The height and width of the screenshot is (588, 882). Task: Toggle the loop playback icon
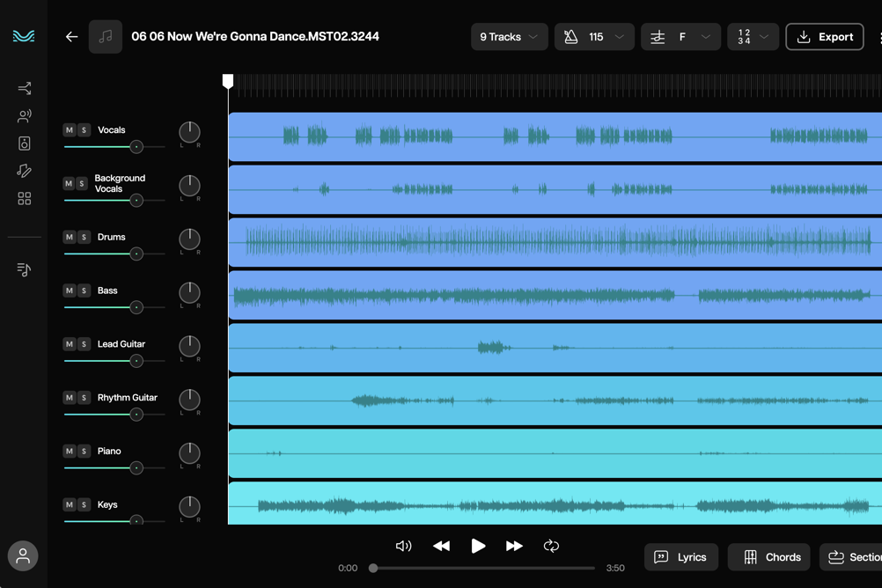[x=551, y=546]
